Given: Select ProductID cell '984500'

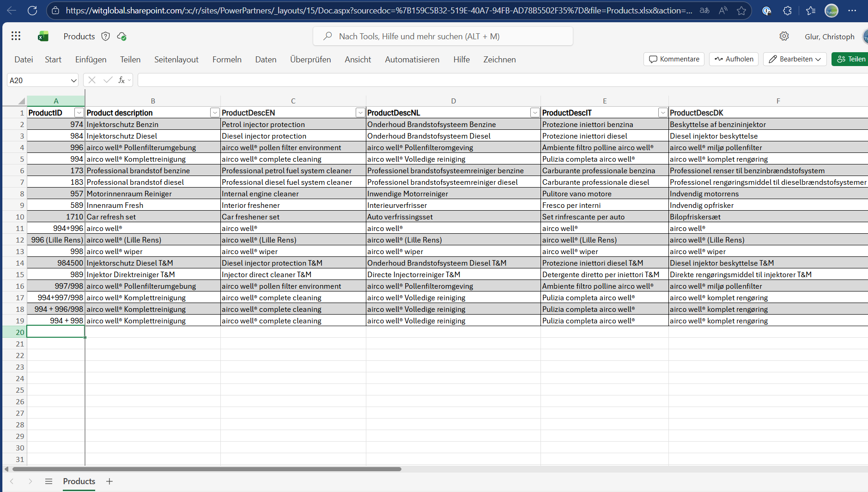Looking at the screenshot, I should pyautogui.click(x=56, y=263).
